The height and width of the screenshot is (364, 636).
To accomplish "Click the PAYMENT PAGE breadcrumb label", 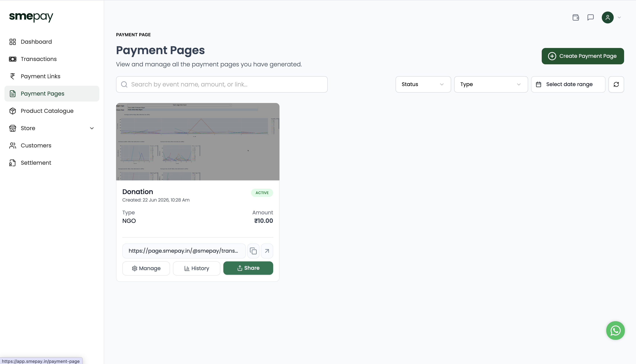I will point(133,35).
